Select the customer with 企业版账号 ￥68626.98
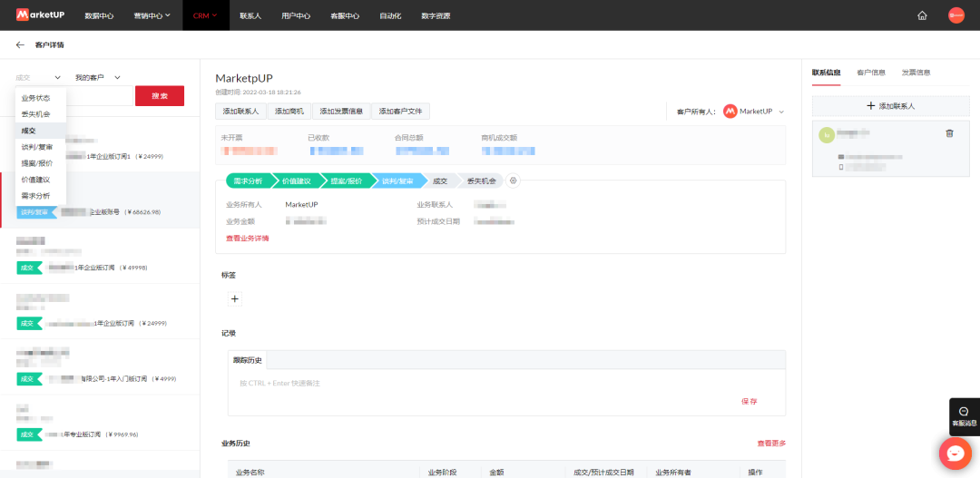Image resolution: width=980 pixels, height=478 pixels. (x=100, y=200)
